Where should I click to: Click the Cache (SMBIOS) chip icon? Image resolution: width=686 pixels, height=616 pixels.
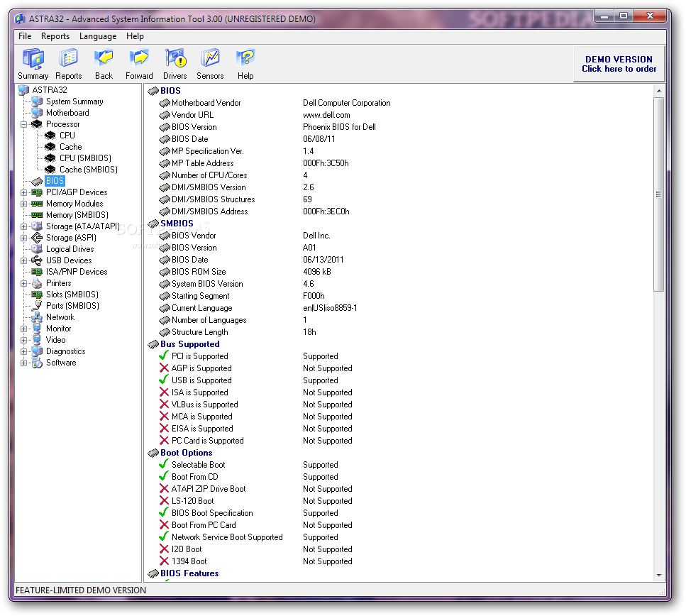tap(50, 170)
